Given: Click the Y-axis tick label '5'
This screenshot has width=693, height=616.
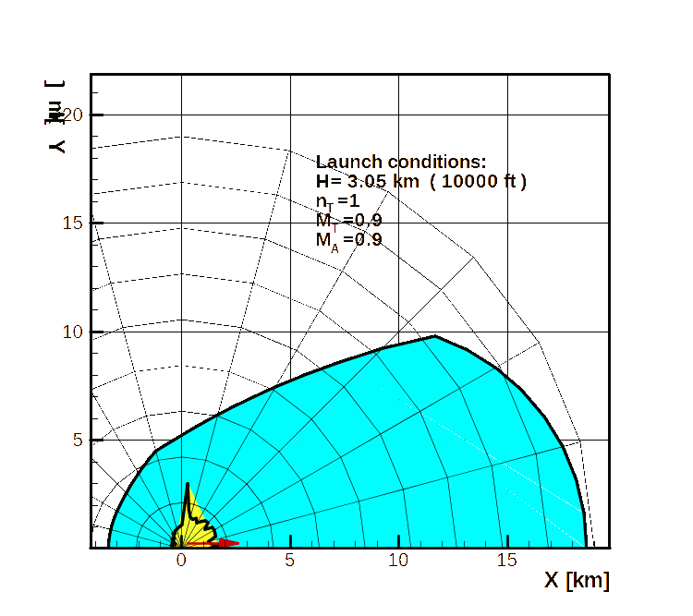Looking at the screenshot, I should point(78,441).
